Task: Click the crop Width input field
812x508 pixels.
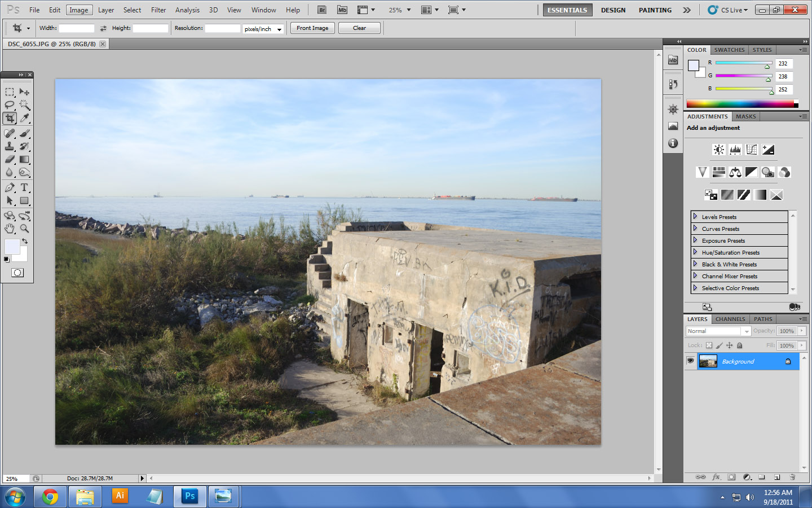Action: tap(77, 28)
